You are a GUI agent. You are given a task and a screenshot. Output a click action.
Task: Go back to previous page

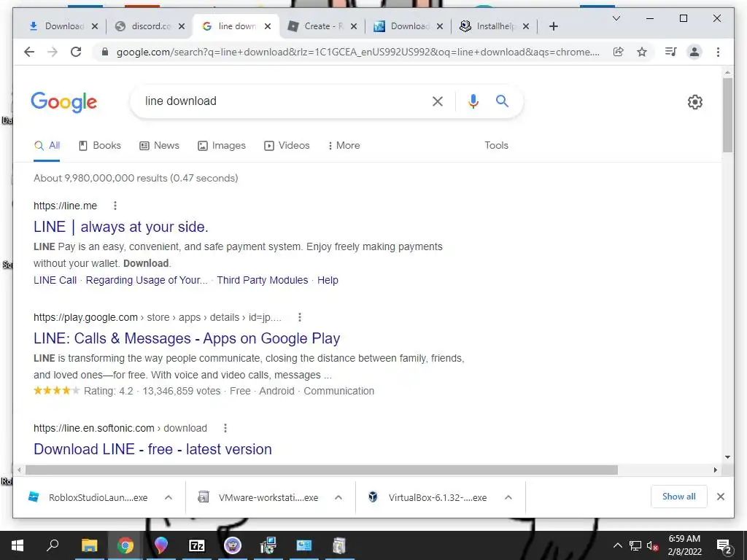pos(29,52)
